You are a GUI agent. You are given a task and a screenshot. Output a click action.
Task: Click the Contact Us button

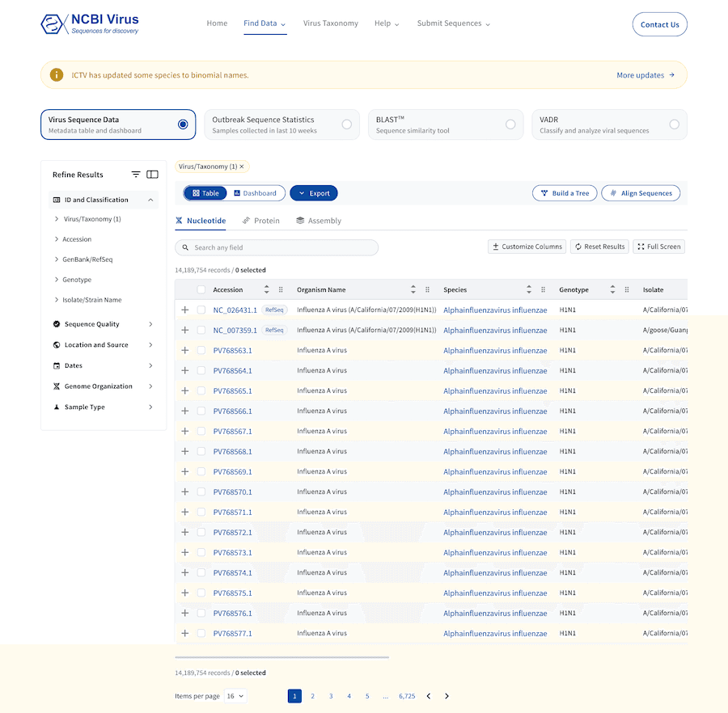point(660,24)
